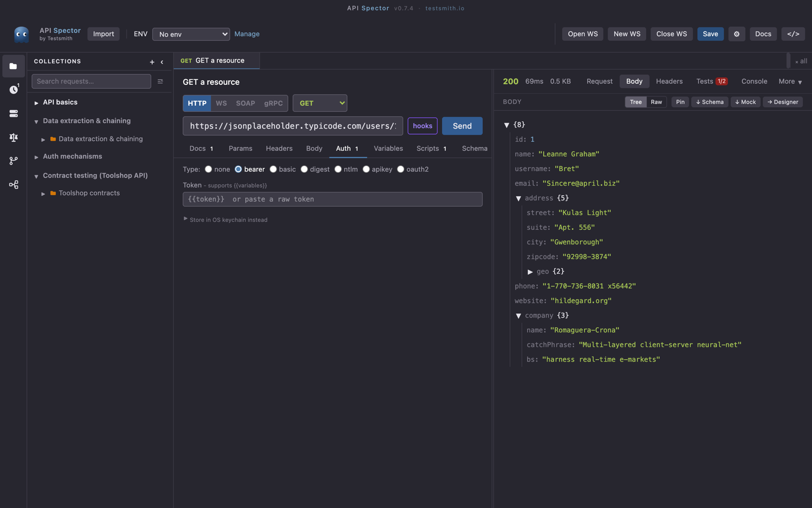Close all tabs with × all

coord(801,61)
